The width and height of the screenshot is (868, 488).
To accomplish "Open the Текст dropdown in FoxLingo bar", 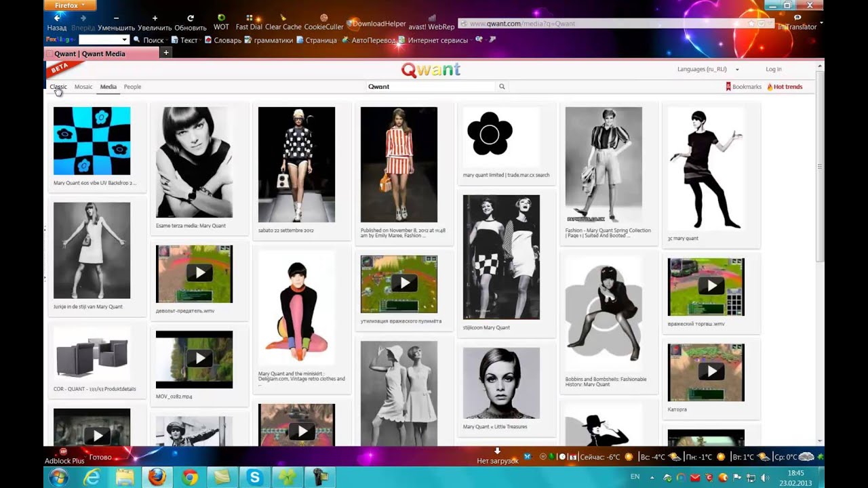I will (x=184, y=40).
